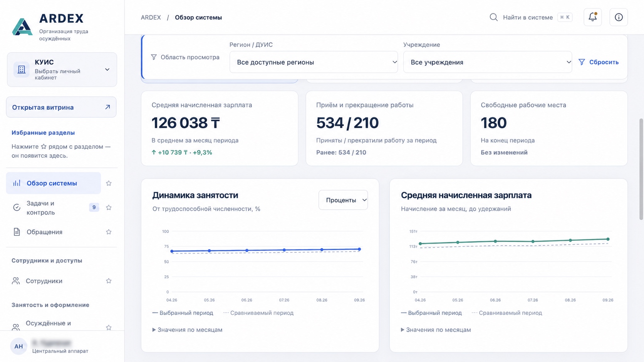Click the badge 9 on Задачи и контроль

tap(94, 207)
